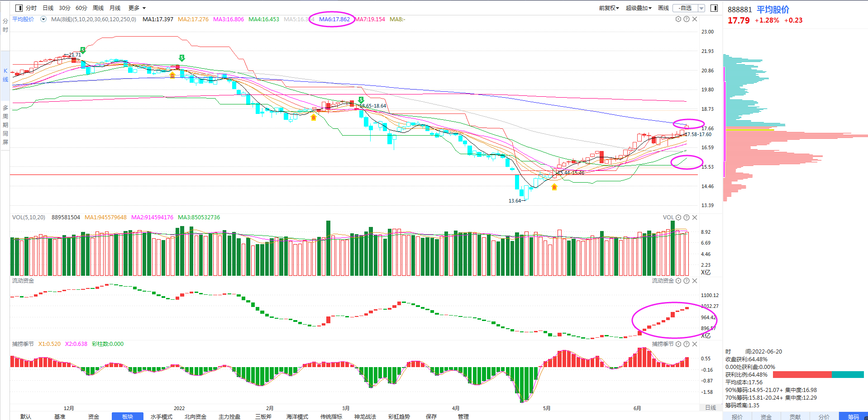
Task: Open the 贡献 right panel tab
Action: [795, 416]
